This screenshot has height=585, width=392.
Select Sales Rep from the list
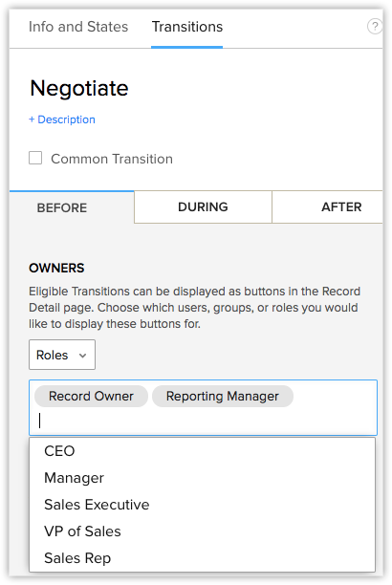coord(202,558)
